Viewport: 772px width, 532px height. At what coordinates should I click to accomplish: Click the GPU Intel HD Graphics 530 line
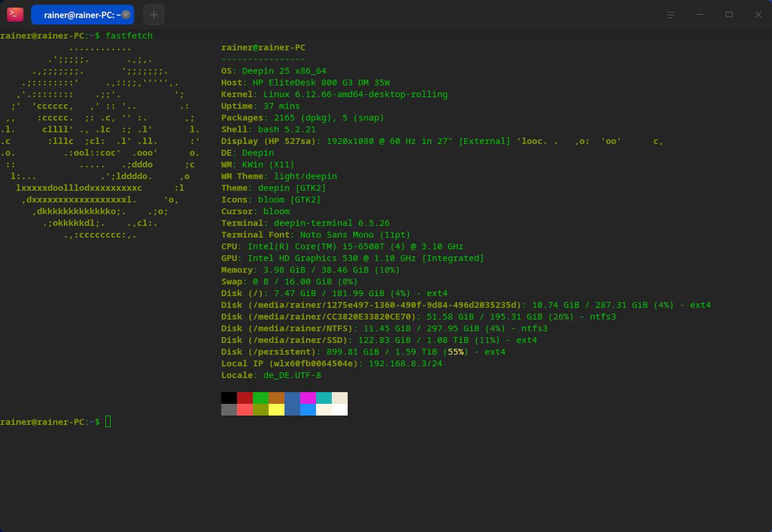(x=353, y=258)
